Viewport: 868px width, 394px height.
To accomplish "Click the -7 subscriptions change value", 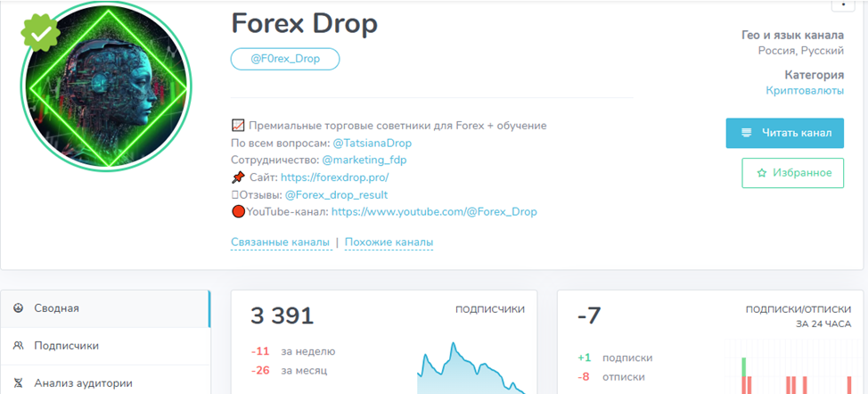I will click(589, 316).
